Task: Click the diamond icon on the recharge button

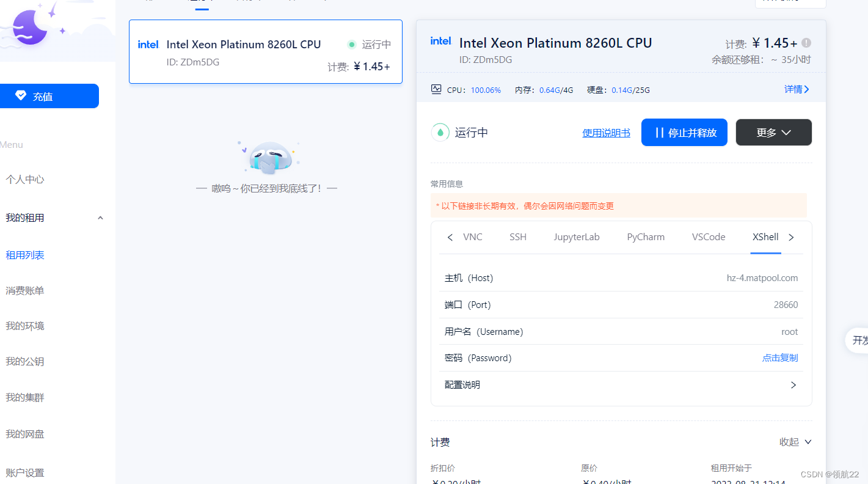Action: click(x=21, y=96)
